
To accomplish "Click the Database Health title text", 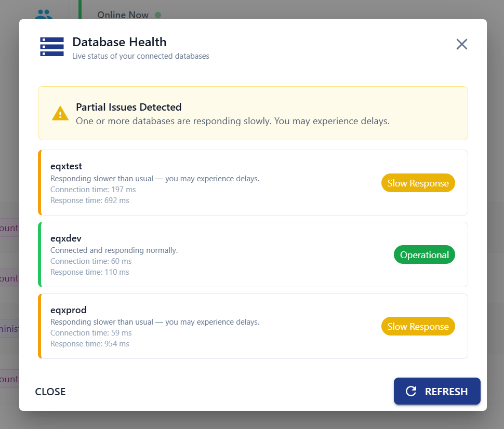I will click(x=119, y=42).
